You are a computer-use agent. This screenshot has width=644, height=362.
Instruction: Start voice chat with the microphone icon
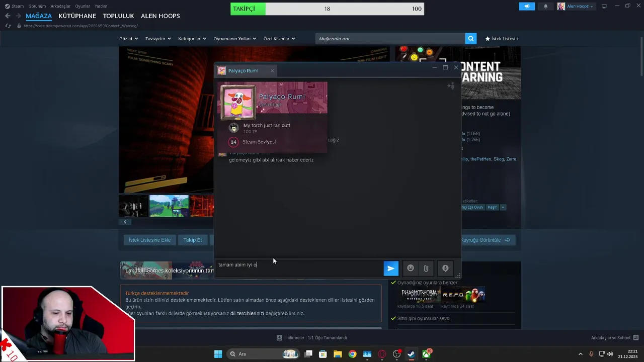tap(445, 268)
